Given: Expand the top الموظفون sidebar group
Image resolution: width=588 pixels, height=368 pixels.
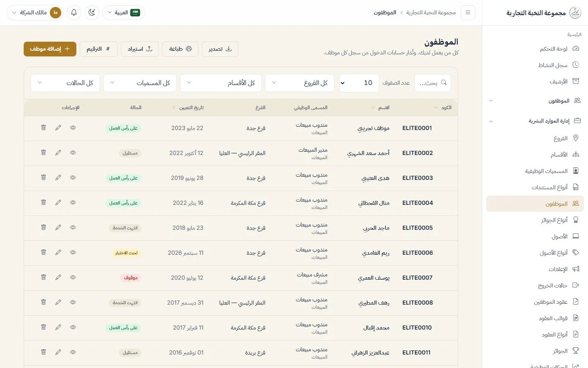Looking at the screenshot, I should click(x=535, y=101).
